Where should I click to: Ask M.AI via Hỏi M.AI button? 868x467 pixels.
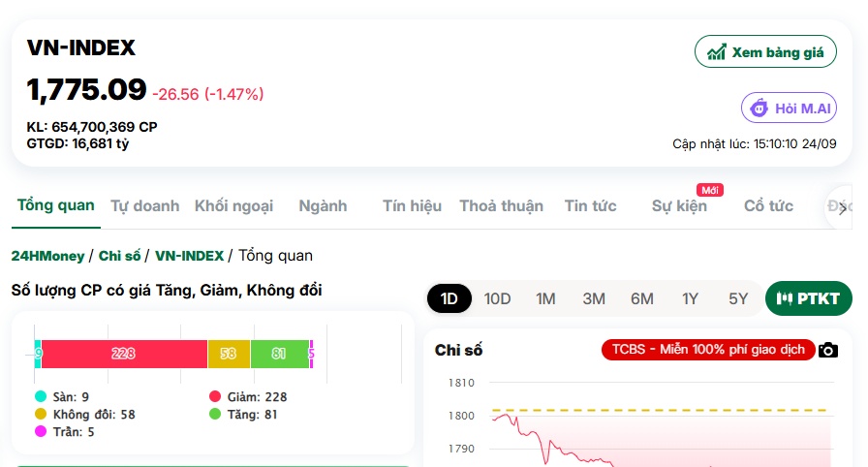point(789,108)
